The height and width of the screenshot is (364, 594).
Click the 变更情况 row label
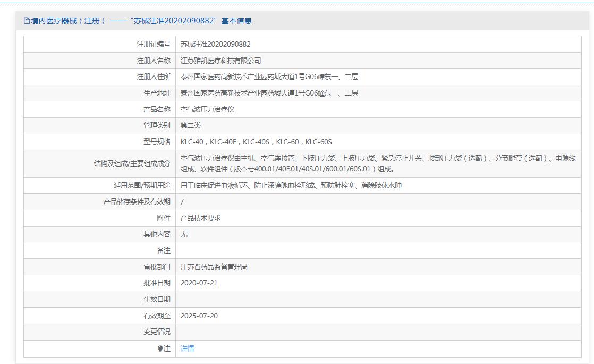pyautogui.click(x=157, y=332)
